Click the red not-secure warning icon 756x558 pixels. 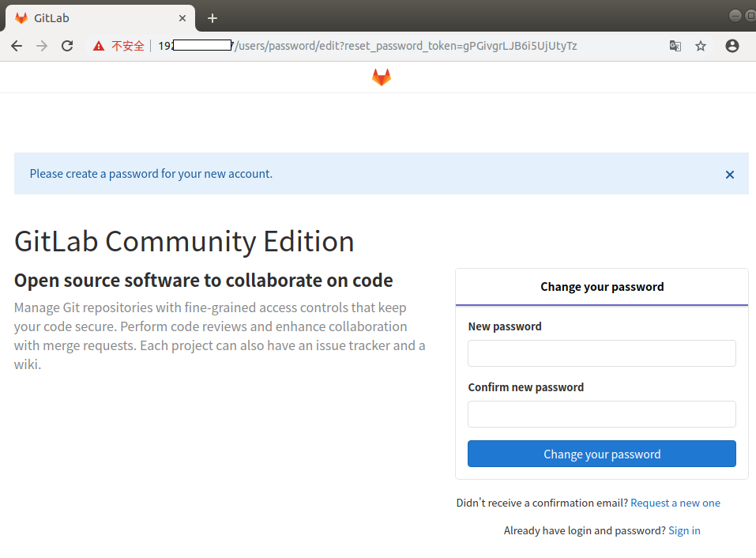pos(99,46)
